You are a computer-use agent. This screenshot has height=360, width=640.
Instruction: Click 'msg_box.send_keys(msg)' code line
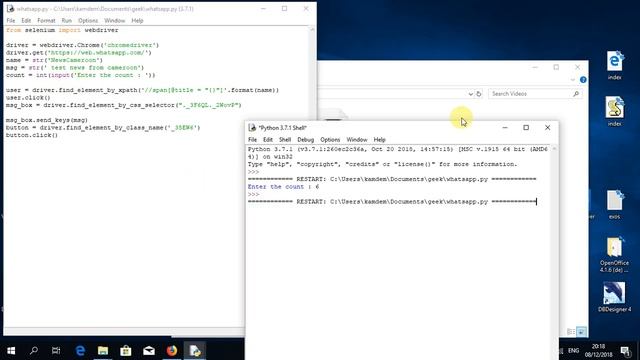[47, 120]
